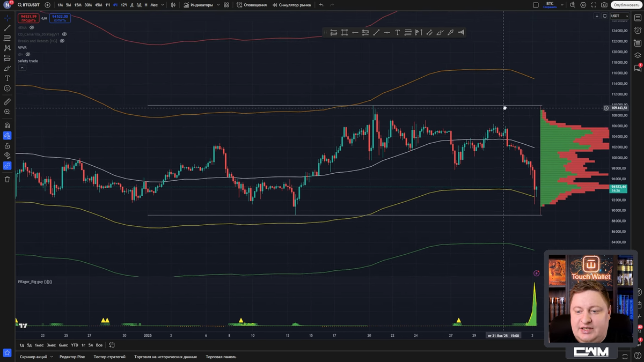This screenshot has height=362, width=644.
Task: Open the go to date calendar icon
Action: tap(112, 345)
